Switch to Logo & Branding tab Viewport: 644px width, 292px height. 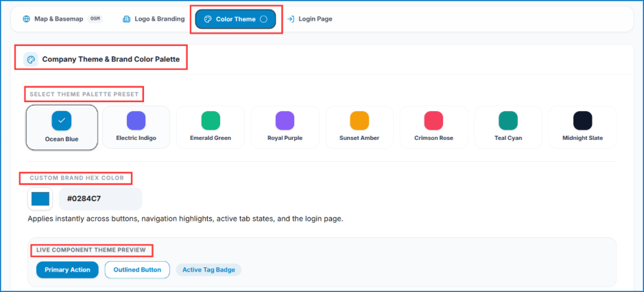tap(154, 19)
